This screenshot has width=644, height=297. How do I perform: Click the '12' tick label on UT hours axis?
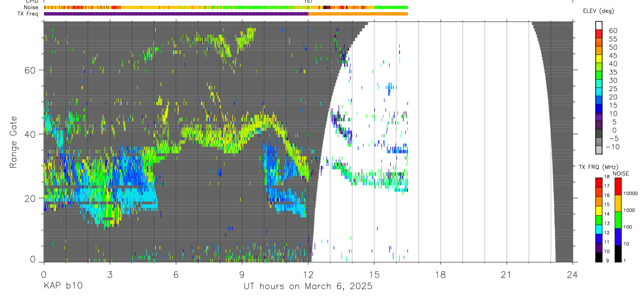[308, 274]
